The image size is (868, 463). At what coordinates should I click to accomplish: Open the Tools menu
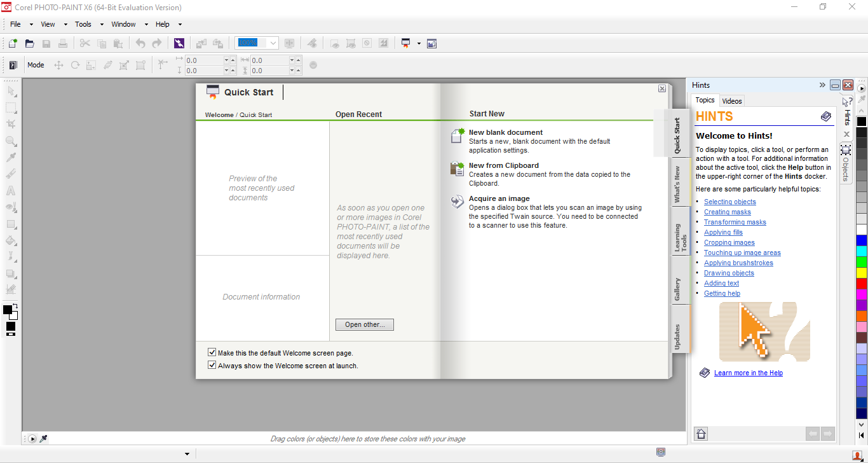[x=83, y=24]
